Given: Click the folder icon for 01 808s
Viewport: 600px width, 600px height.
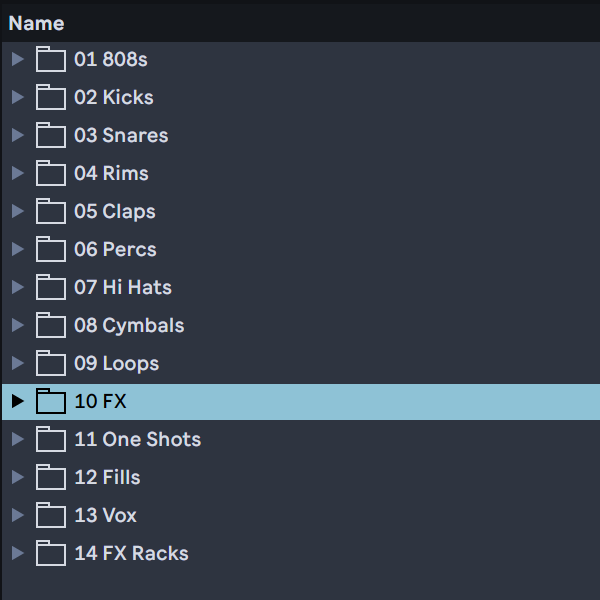Looking at the screenshot, I should click(50, 60).
